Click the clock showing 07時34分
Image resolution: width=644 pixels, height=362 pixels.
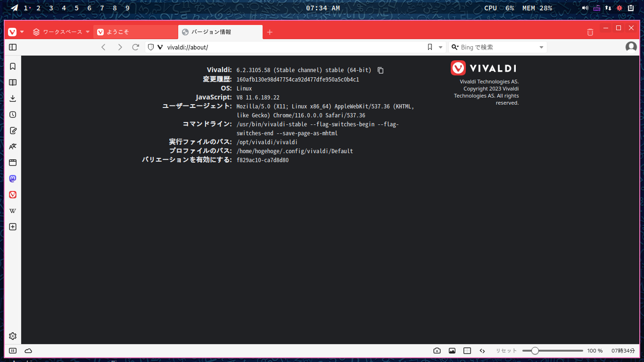pyautogui.click(x=623, y=351)
